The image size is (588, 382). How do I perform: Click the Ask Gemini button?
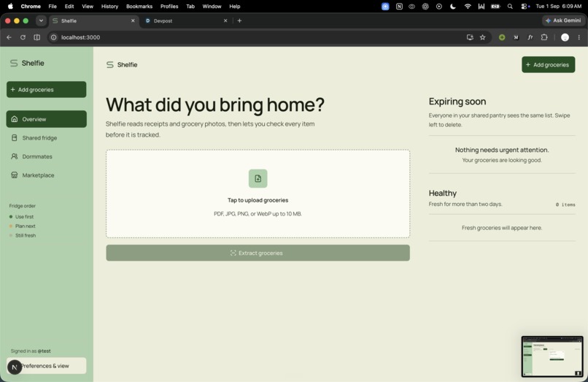click(x=563, y=20)
